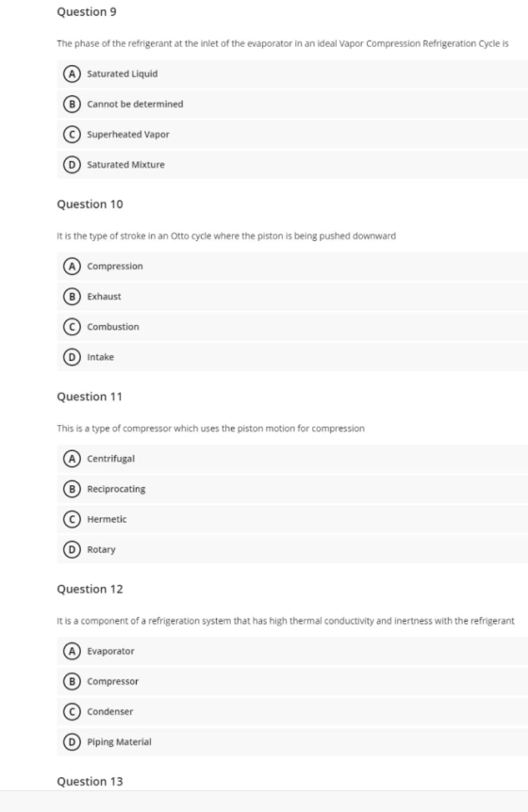Select Saturated Liquid for Question 9

[292, 73]
